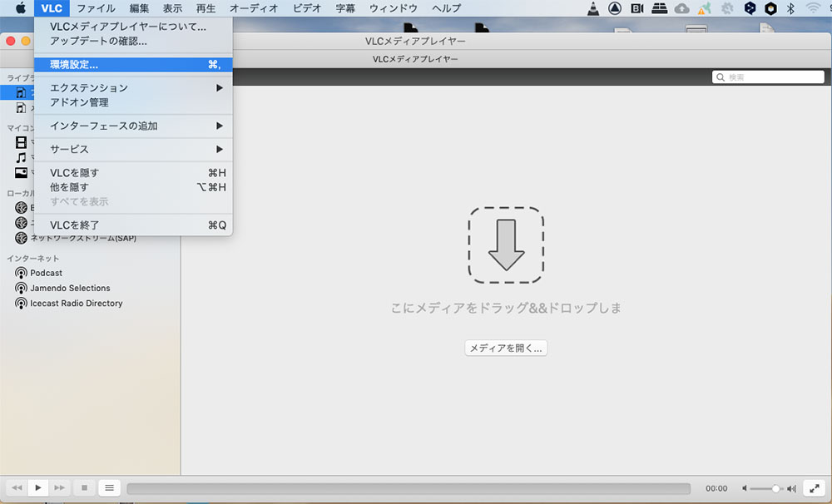Screen dimensions: 832x504
Task: Choose VLCメディアプレイヤーについて... from the menu
Action: 133,27
